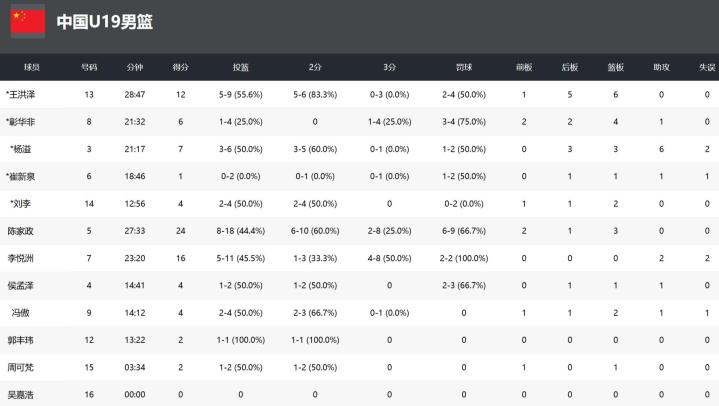Open the 中国U19男篮 team title
719x406 pixels.
105,22
